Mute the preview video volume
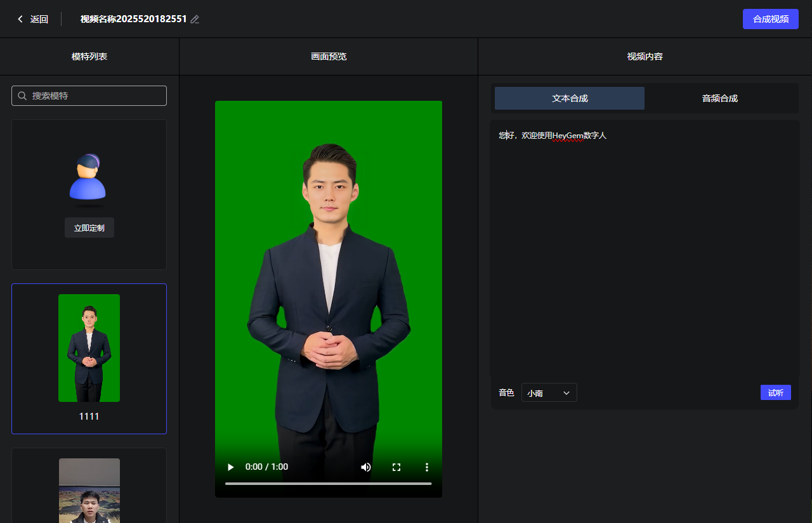Image resolution: width=812 pixels, height=523 pixels. 366,467
